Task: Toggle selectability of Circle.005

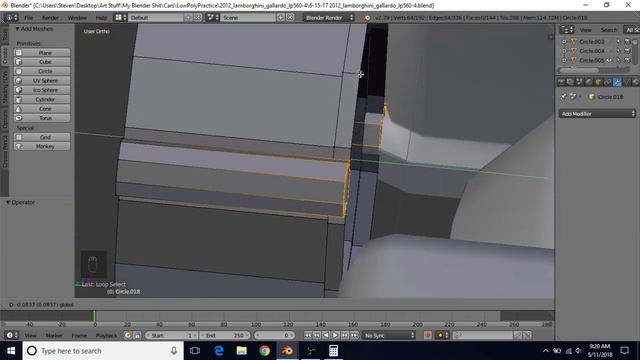Action: tap(618, 60)
